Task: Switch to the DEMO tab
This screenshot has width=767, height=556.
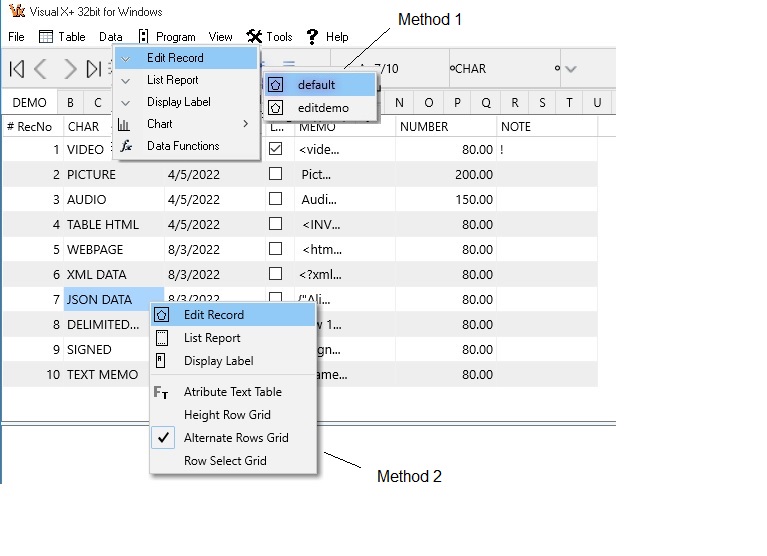Action: click(x=29, y=103)
